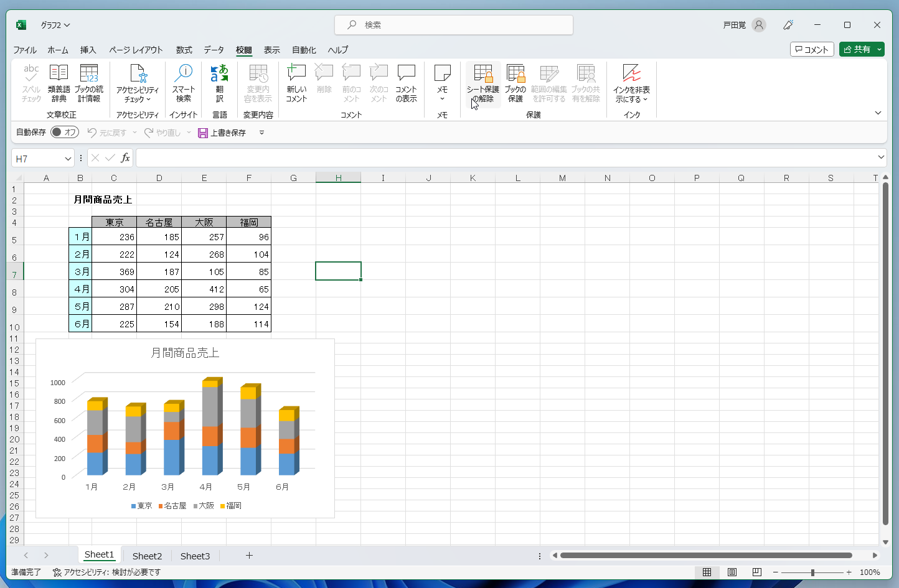Click コメントの表示 show comments
This screenshot has width=899, height=588.
click(406, 83)
